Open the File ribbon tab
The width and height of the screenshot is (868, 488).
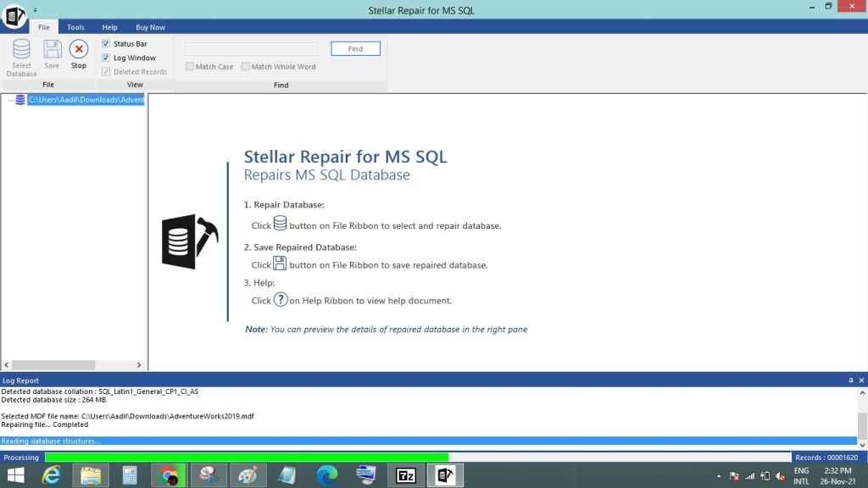(x=44, y=27)
